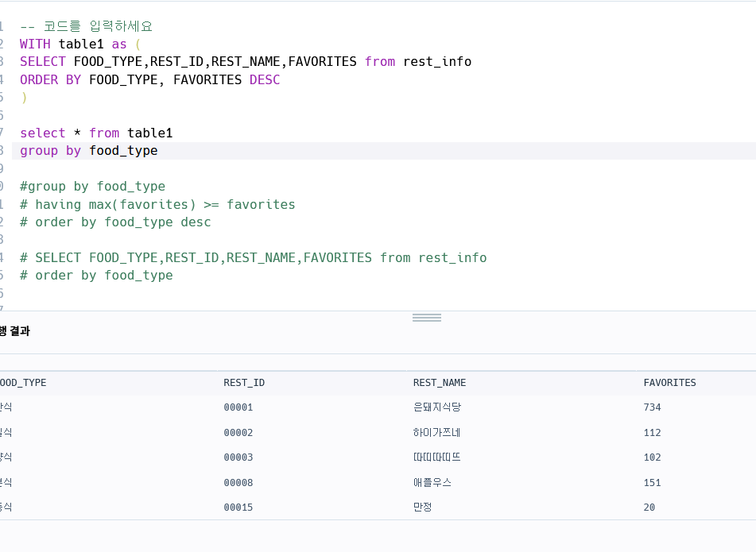This screenshot has height=552, width=756.
Task: Click the '# having max(favorites) >= favorites' comment
Action: pyautogui.click(x=157, y=204)
